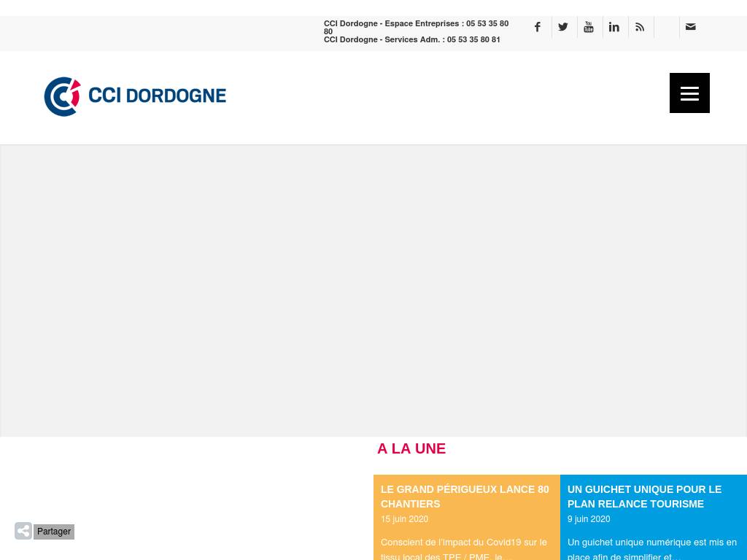
Task: Click the share icon beside Partager
Action: 23,531
